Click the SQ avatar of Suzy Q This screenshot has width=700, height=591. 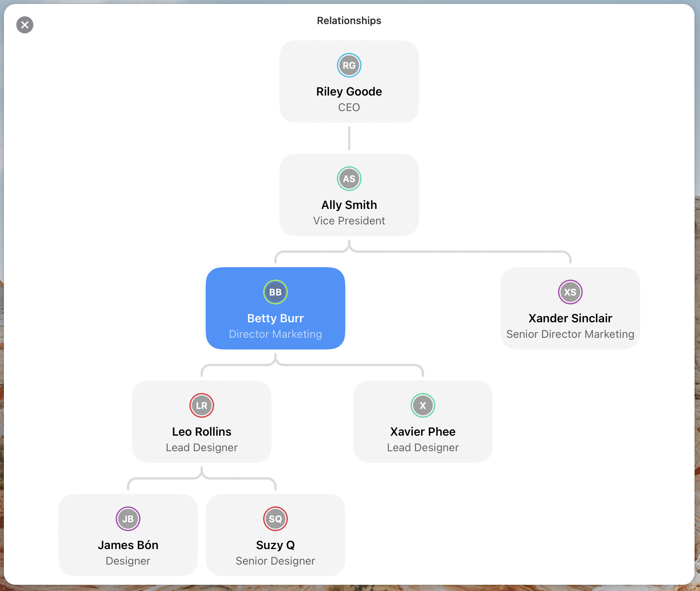click(x=275, y=519)
